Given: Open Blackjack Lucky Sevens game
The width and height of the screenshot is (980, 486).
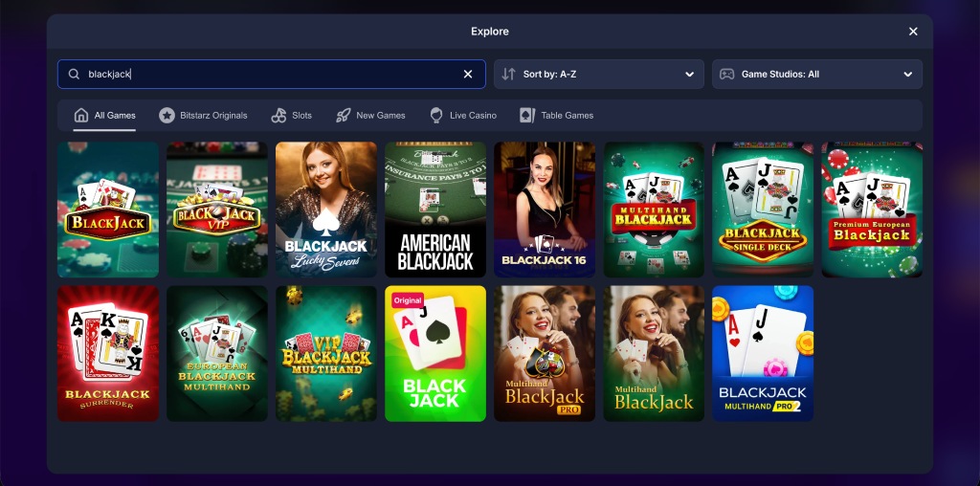Looking at the screenshot, I should (x=326, y=210).
